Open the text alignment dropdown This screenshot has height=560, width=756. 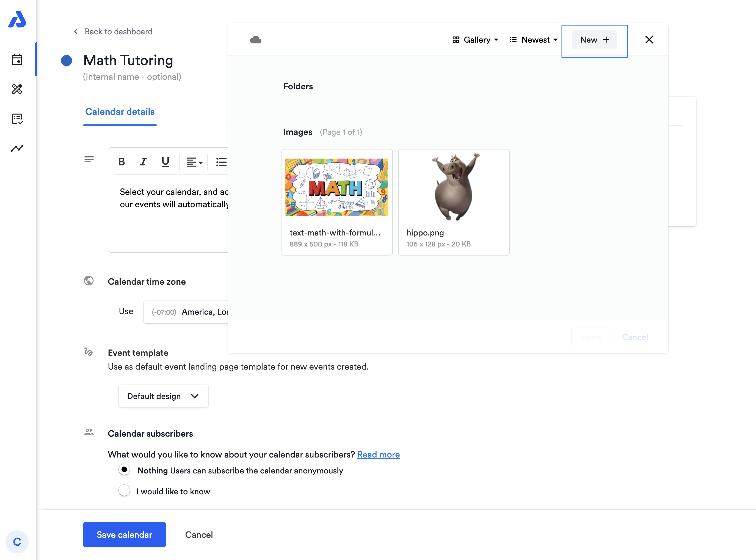tap(194, 162)
